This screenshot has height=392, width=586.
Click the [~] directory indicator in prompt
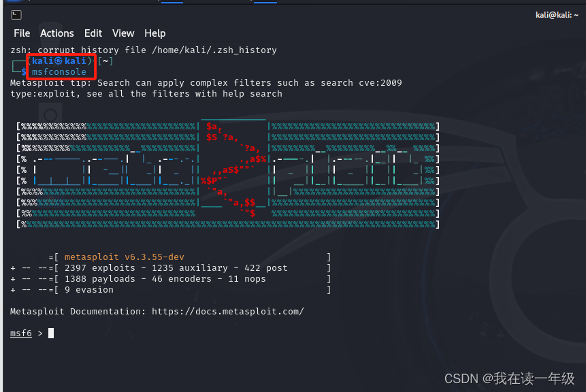point(105,61)
